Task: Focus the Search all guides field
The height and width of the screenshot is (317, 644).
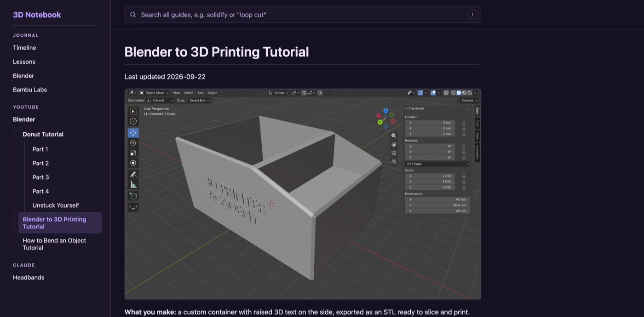Action: [x=302, y=15]
